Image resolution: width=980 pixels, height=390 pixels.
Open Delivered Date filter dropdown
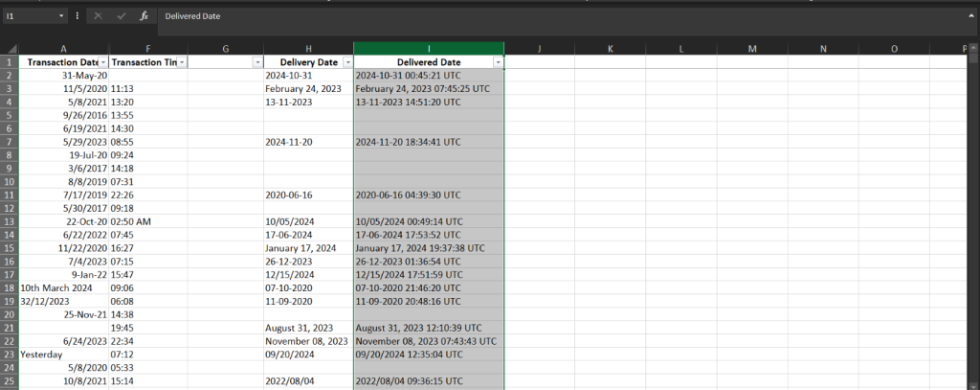(498, 62)
